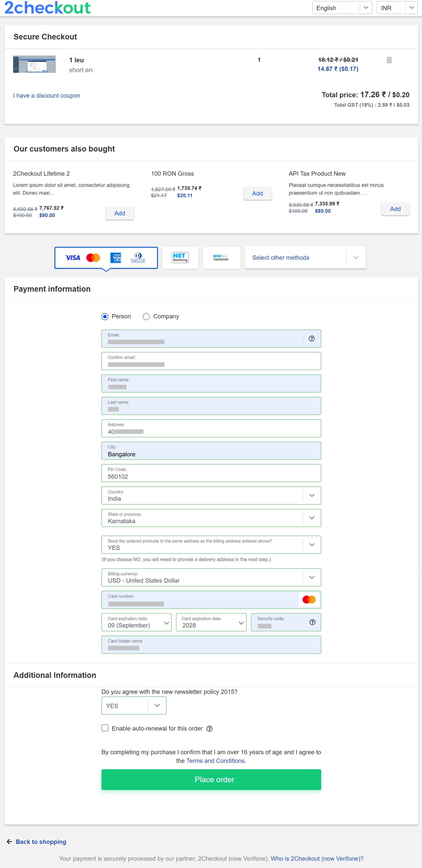Viewport: 422px width, 868px height.
Task: Click the Mastercard icon in card number field
Action: coord(309,600)
